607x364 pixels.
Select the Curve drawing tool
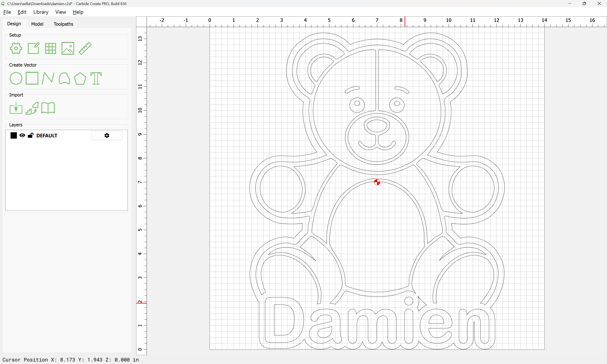pyautogui.click(x=64, y=79)
